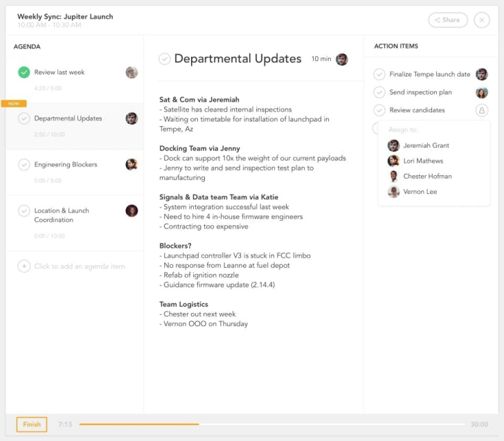Click the Contracting too expensive line
Image resolution: width=504 pixels, height=441 pixels.
click(x=204, y=226)
